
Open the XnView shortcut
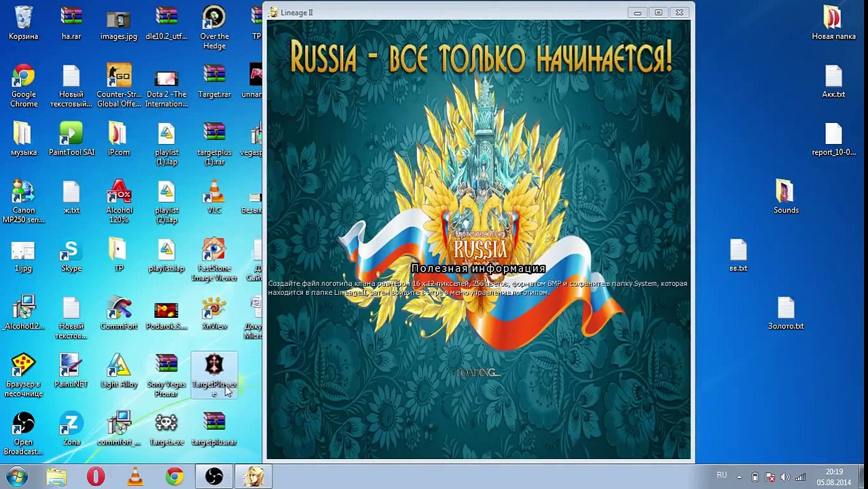[214, 313]
